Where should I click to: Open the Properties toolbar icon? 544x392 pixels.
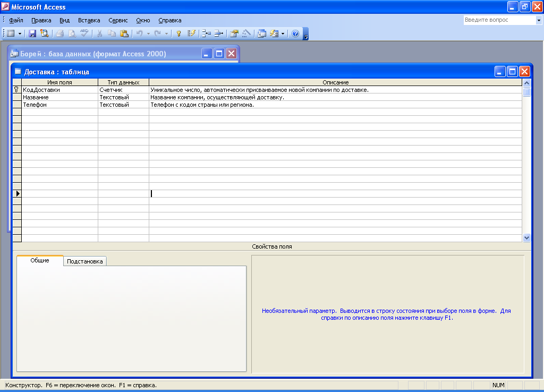coord(234,33)
